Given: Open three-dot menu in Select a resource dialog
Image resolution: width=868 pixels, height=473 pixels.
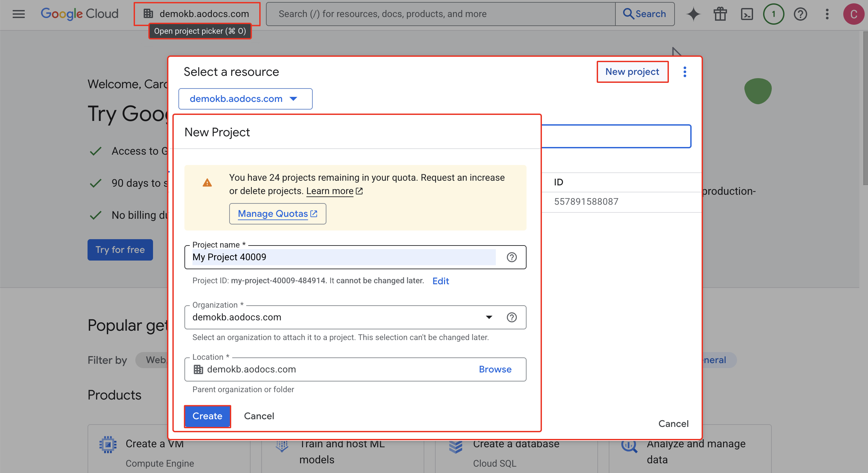Looking at the screenshot, I should 685,72.
